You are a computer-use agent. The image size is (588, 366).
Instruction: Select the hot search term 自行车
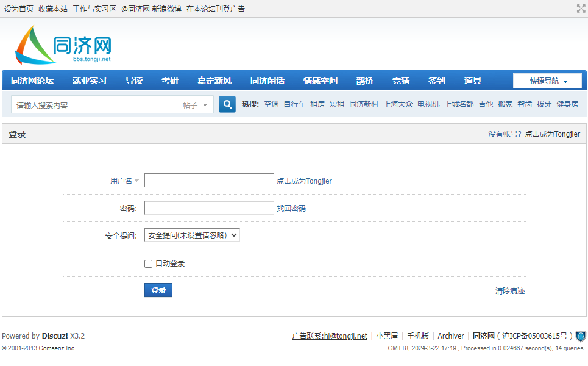[x=294, y=104]
